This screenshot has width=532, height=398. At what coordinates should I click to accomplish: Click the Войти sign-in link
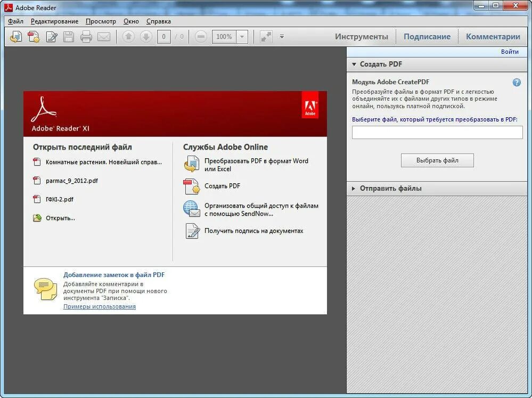[510, 52]
